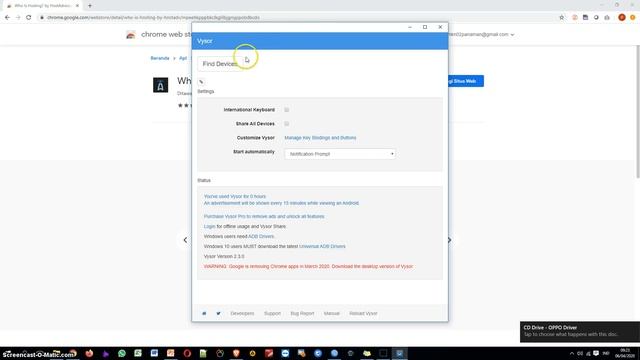Click the Chrome address bar URL

[153, 18]
